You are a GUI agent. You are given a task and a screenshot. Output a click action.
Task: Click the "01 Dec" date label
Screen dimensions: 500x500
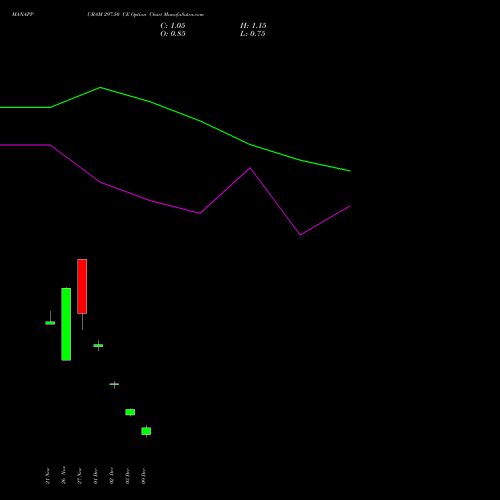point(96,476)
